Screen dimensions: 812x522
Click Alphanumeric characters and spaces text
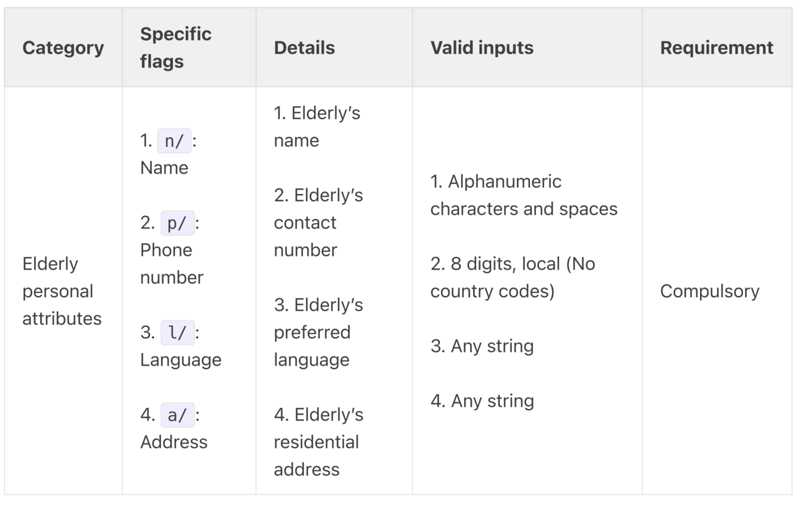(x=523, y=195)
